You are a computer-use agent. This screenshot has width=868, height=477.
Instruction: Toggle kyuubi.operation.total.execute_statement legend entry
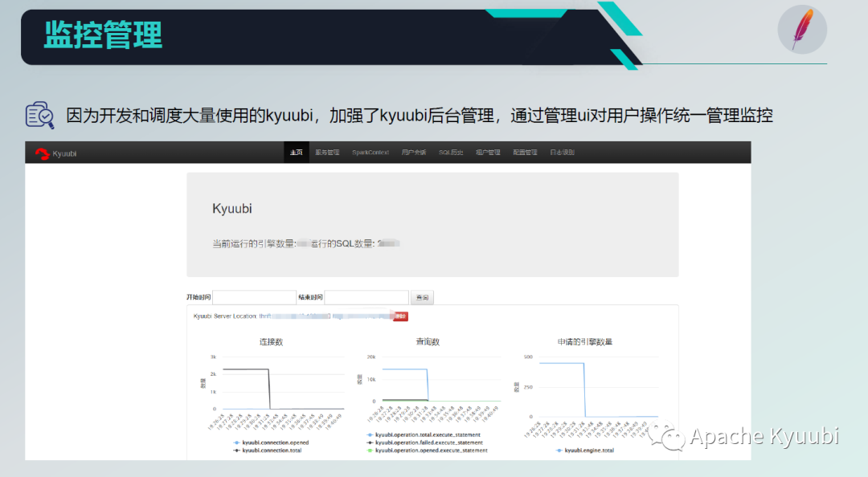[x=424, y=435]
